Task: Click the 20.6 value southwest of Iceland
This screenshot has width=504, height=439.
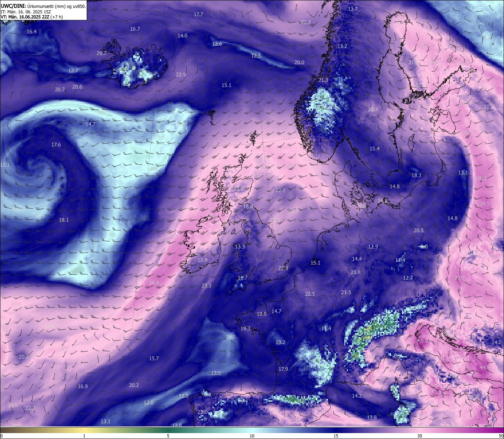Action: (x=77, y=87)
